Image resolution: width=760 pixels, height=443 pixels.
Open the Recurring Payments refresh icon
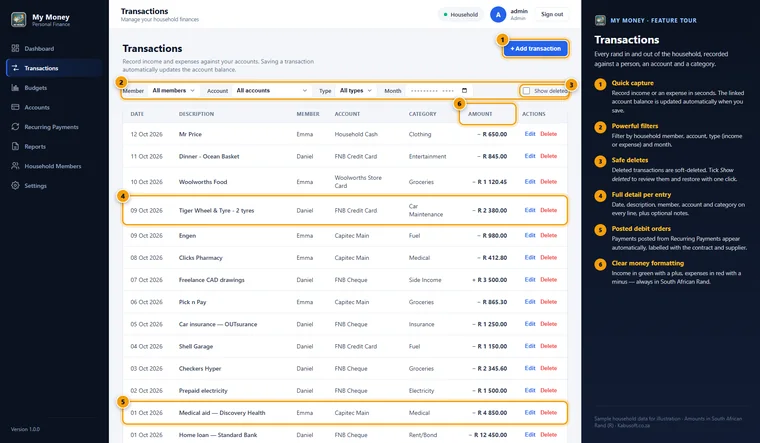pos(16,127)
